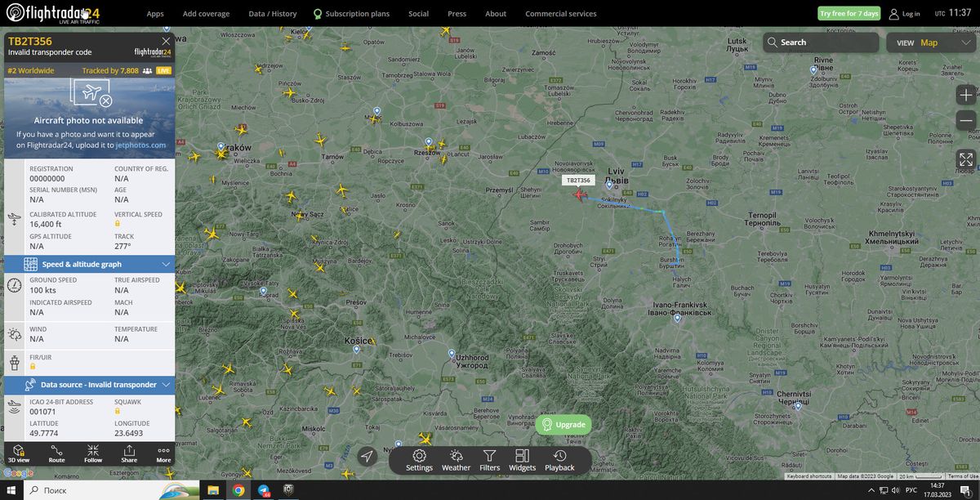Open the More options in flight panel
The image size is (980, 500).
(x=163, y=453)
